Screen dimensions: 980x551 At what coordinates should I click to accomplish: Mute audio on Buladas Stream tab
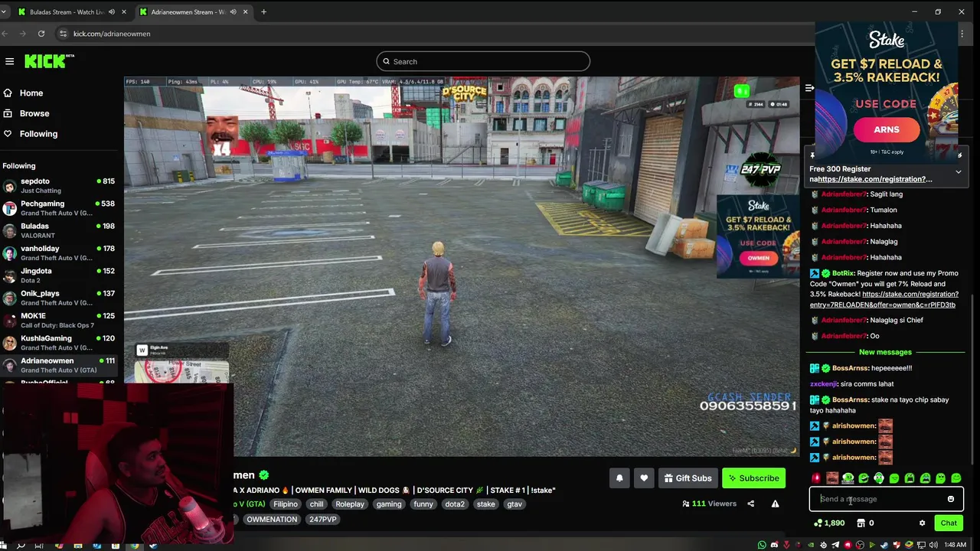click(x=112, y=12)
